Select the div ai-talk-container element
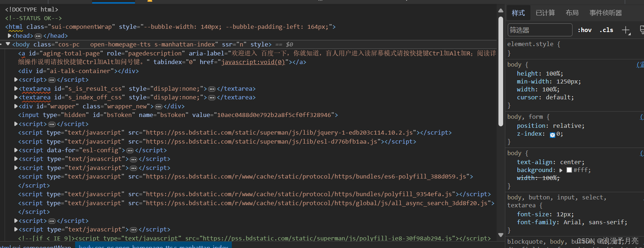 [78, 71]
